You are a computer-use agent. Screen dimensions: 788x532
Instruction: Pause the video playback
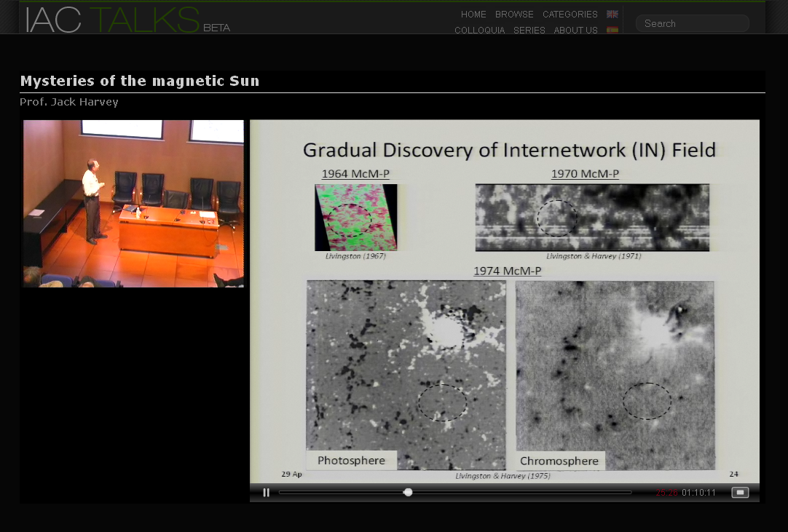click(x=267, y=492)
